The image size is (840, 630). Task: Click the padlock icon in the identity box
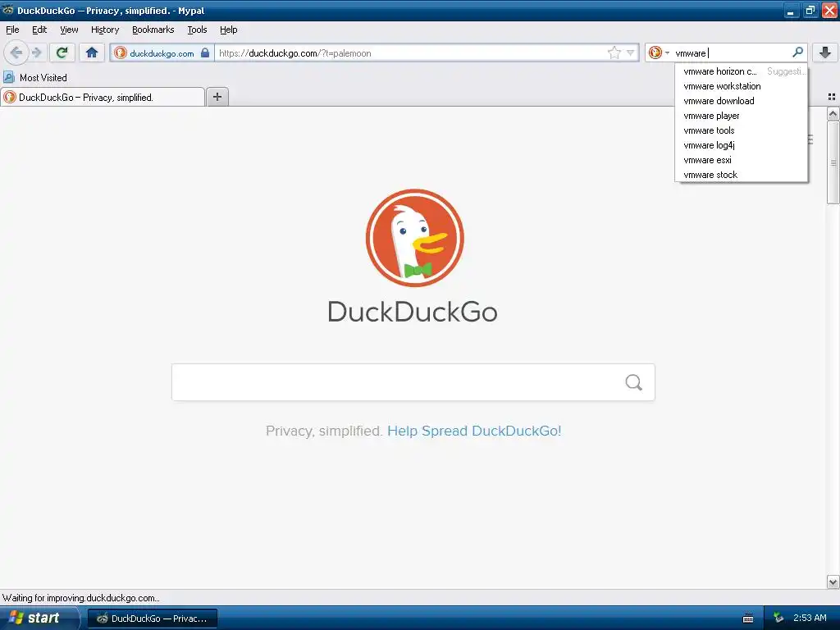pyautogui.click(x=204, y=52)
